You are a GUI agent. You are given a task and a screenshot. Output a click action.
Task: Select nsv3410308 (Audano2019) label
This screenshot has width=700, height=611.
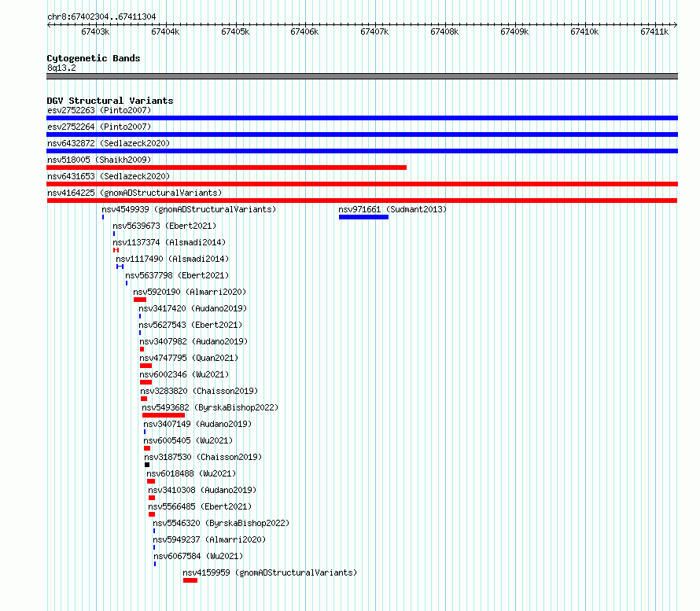click(x=202, y=490)
